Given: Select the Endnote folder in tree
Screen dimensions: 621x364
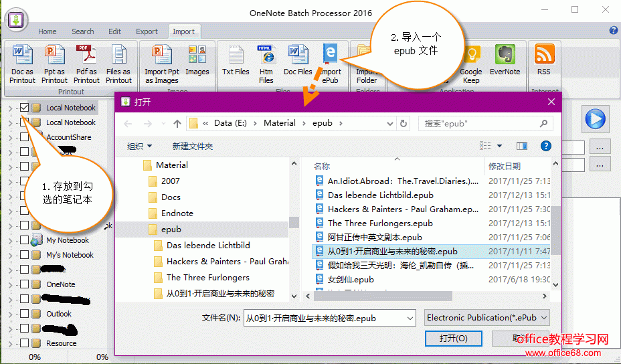Looking at the screenshot, I should pyautogui.click(x=177, y=213).
